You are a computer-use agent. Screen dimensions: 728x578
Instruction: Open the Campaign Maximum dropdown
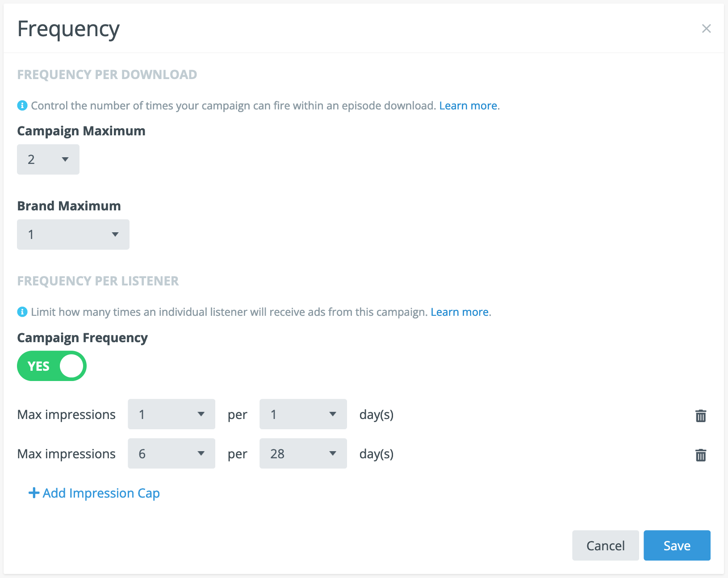tap(48, 159)
